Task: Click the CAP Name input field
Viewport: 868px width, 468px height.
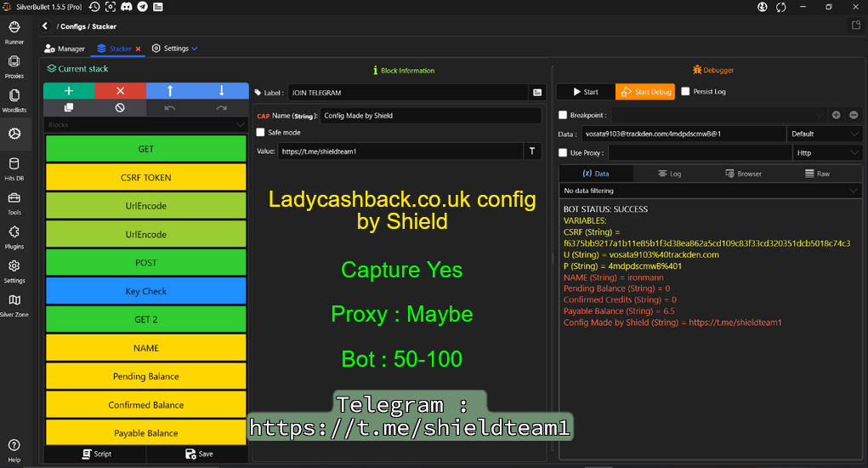Action: point(431,116)
